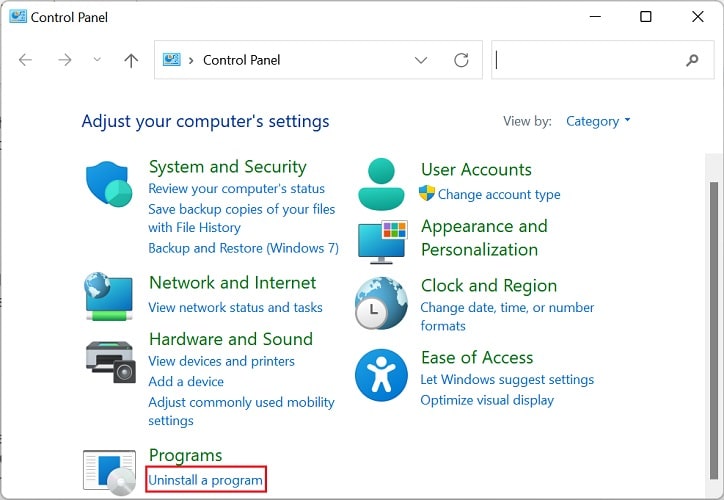Open Save backup copies with File History
This screenshot has height=500, width=724.
pyautogui.click(x=241, y=218)
